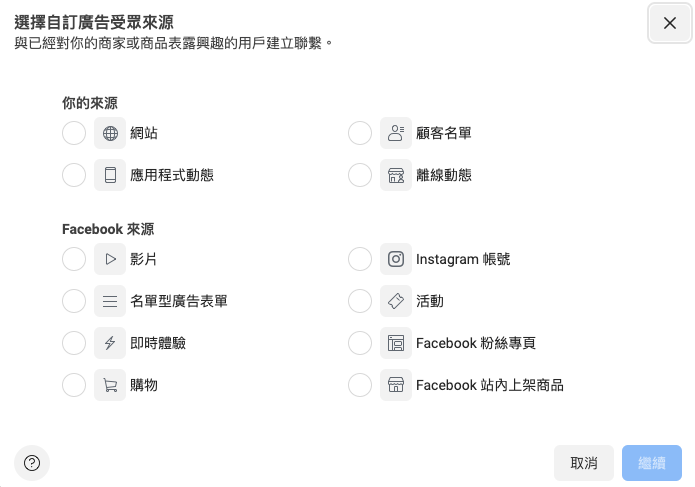The width and height of the screenshot is (695, 487).
Task: Click the storefront icon for 離線動態
Action: point(396,175)
